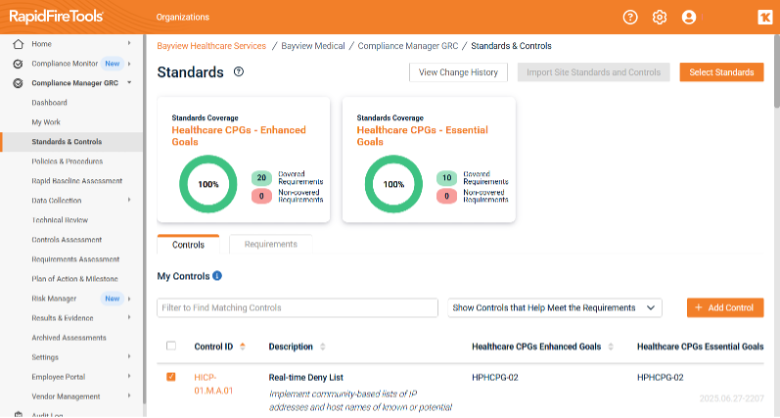Image resolution: width=780 pixels, height=418 pixels.
Task: Expand the Settings submenu arrow
Action: coord(129,357)
